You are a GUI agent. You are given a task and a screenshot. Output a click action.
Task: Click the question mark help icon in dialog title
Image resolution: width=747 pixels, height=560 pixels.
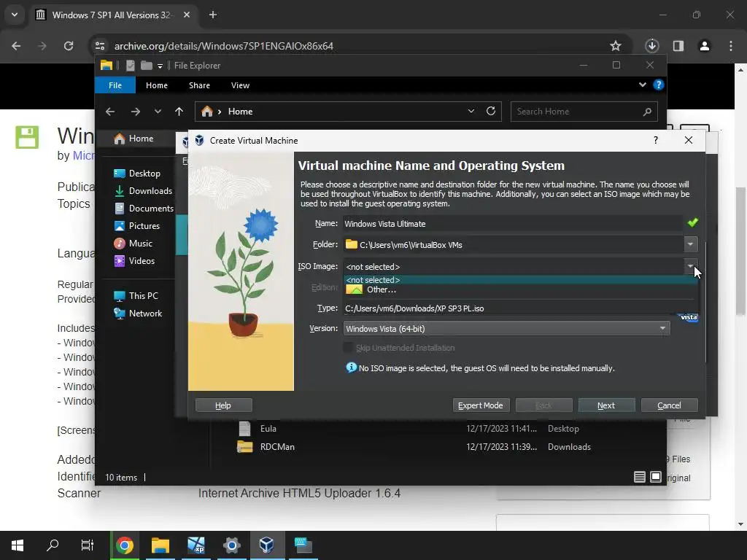pos(656,140)
